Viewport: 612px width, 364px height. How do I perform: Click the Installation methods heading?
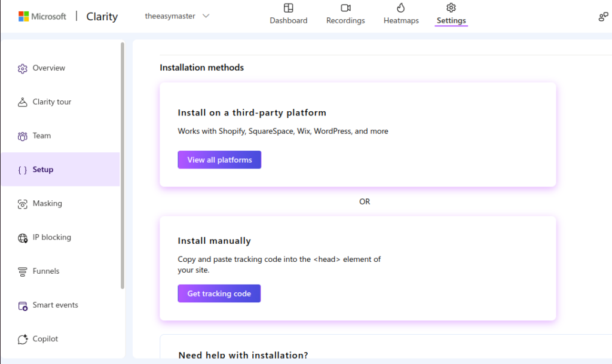click(202, 68)
